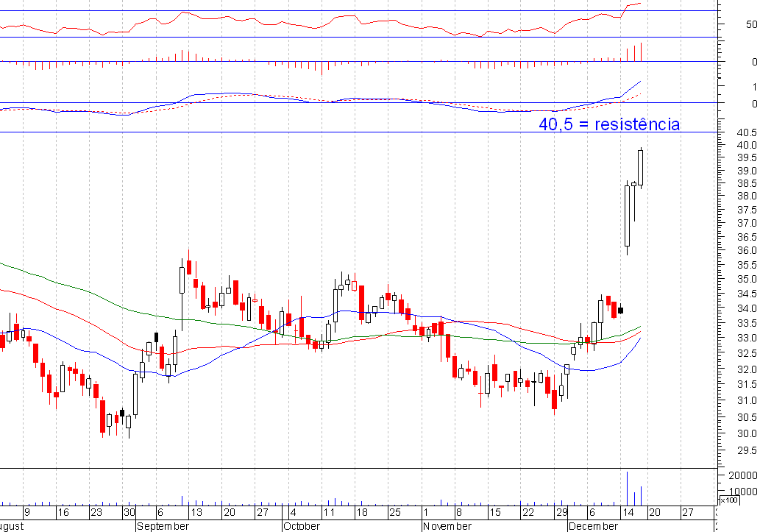Click the date label 23 in August
Viewport: 760px width, 532px height.
pos(96,513)
